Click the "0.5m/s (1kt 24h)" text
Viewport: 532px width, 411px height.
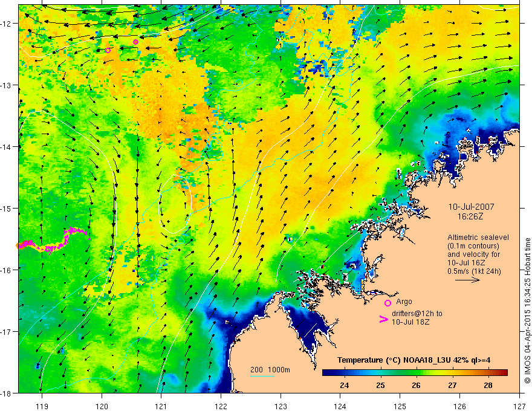pos(475,271)
